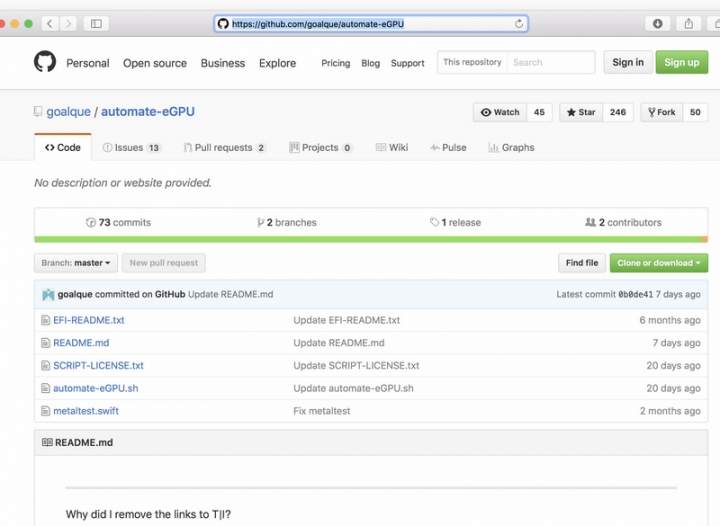Open the metaltest.swift file

86,411
